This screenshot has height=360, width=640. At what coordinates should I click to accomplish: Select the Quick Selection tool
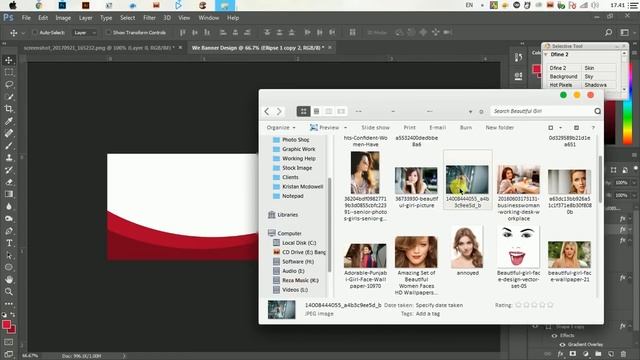point(9,97)
